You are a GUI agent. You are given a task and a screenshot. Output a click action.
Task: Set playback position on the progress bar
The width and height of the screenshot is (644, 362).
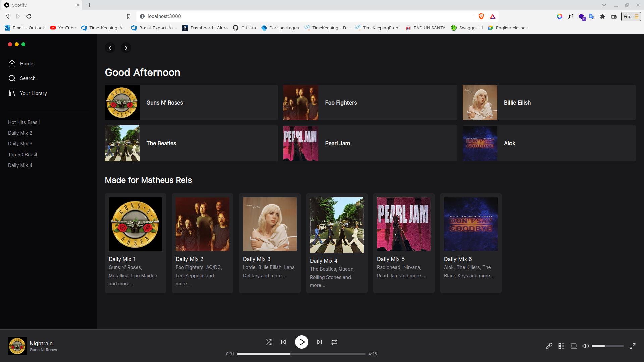pos(301,354)
